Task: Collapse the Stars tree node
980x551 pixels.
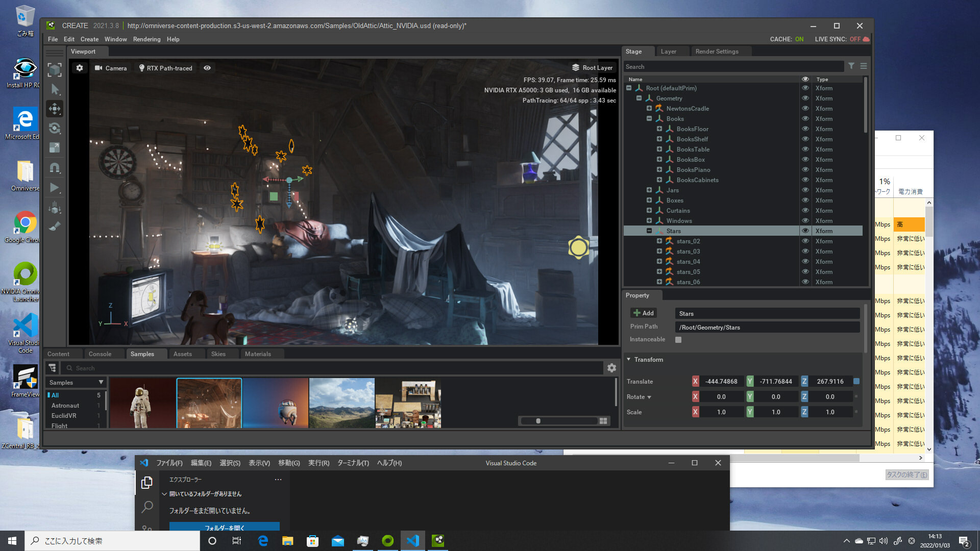Action: click(649, 231)
